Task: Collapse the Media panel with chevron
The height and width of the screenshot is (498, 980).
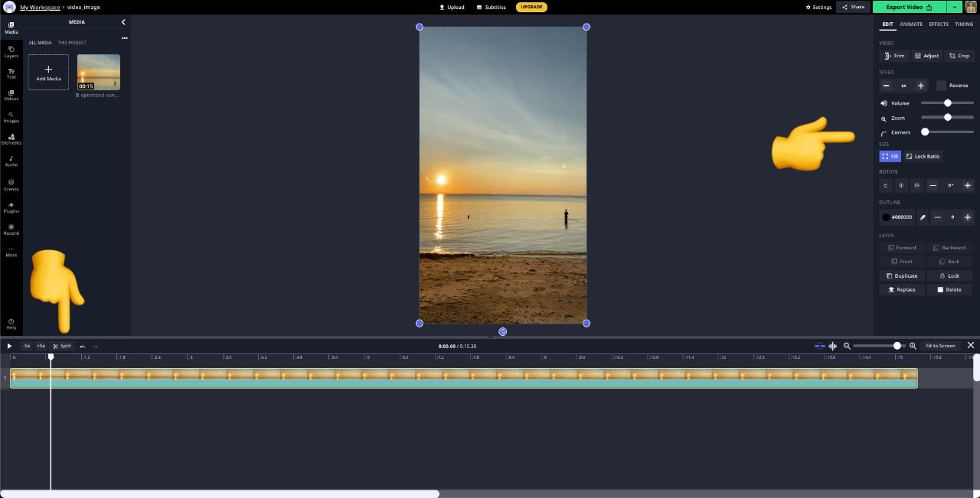Action: click(x=123, y=22)
